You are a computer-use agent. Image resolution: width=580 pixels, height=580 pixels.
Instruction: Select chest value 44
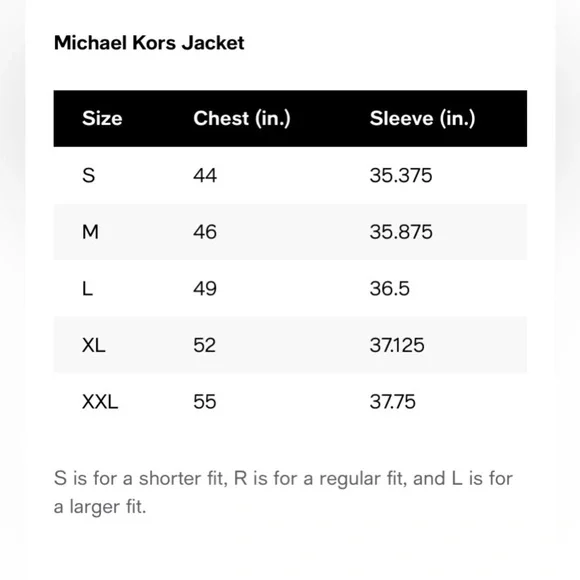(205, 175)
